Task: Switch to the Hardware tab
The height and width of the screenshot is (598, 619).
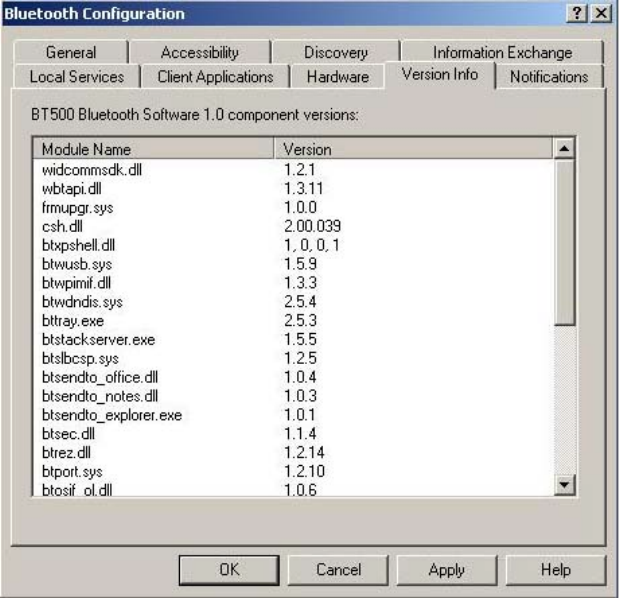Action: tap(338, 77)
